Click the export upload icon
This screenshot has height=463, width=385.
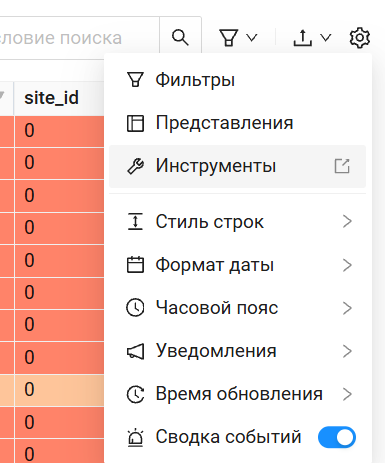302,37
